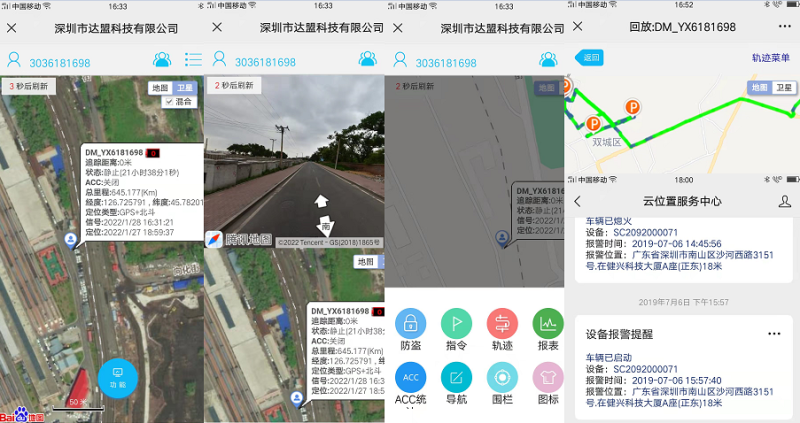800x423 pixels.
Task: Open the 车辆已熄火 alert title
Action: click(x=609, y=221)
